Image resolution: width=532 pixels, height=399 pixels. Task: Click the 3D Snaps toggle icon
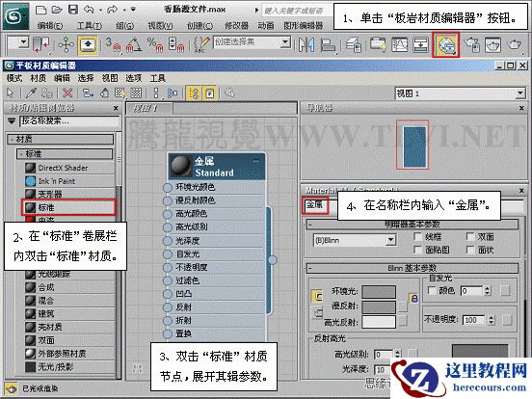(x=113, y=44)
